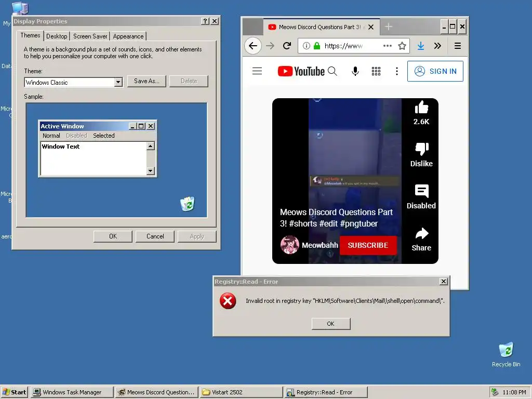Click the YouTube search magnifier icon
Image resolution: width=532 pixels, height=399 pixels.
pos(332,71)
